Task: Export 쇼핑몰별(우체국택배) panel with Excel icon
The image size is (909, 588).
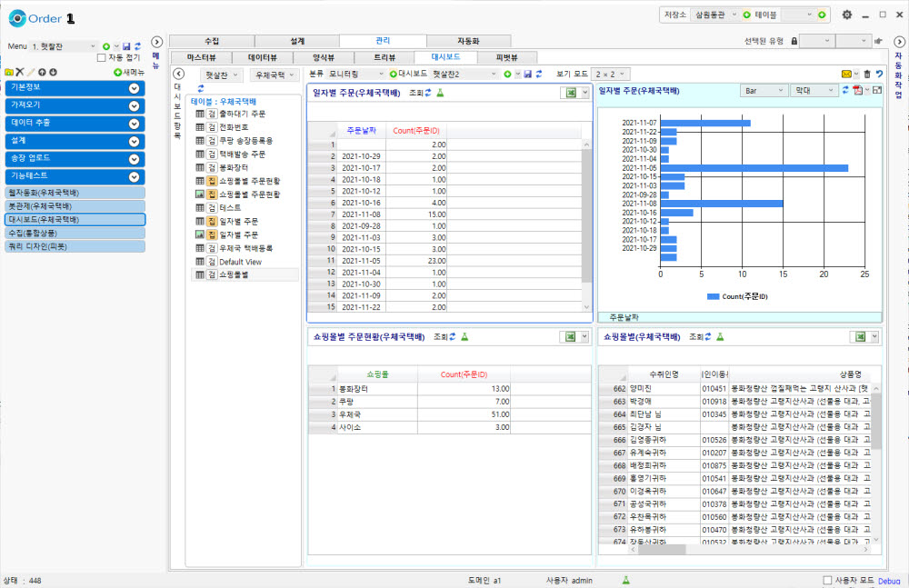Action: pyautogui.click(x=861, y=337)
